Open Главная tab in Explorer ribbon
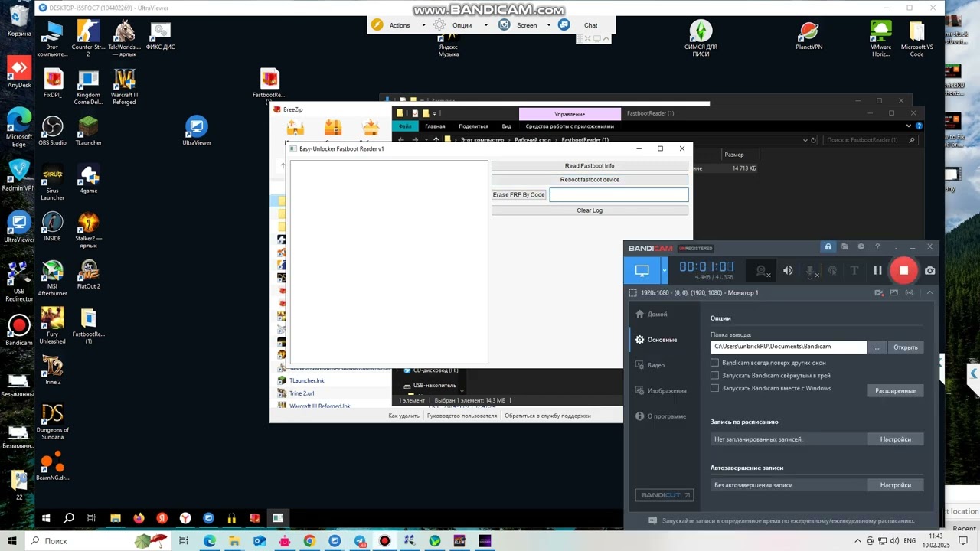The image size is (980, 551). 435,126
